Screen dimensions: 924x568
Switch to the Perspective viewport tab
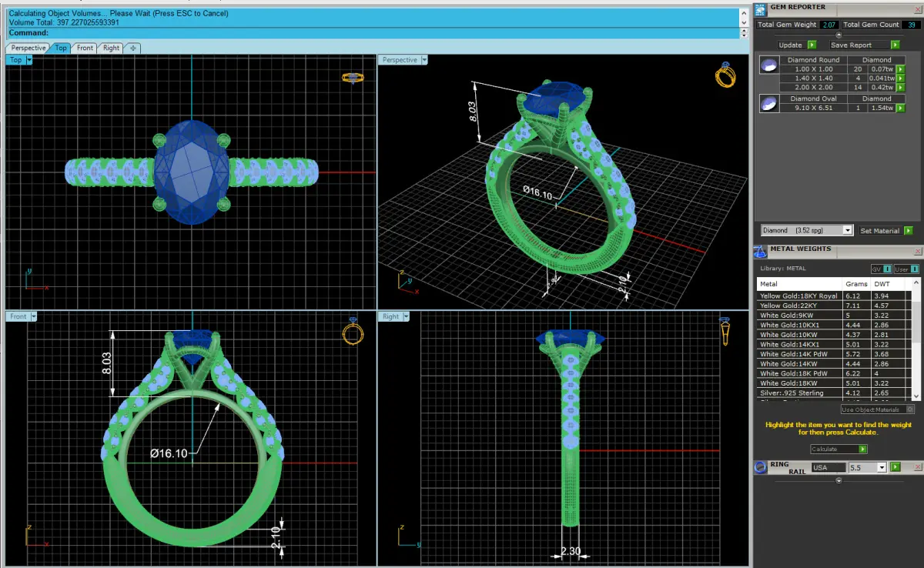(28, 48)
